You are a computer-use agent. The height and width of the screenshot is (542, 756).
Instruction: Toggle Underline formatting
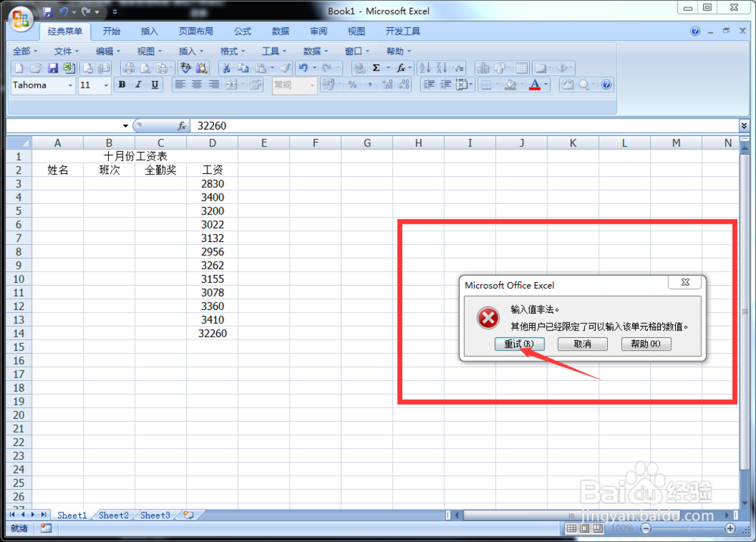click(155, 85)
